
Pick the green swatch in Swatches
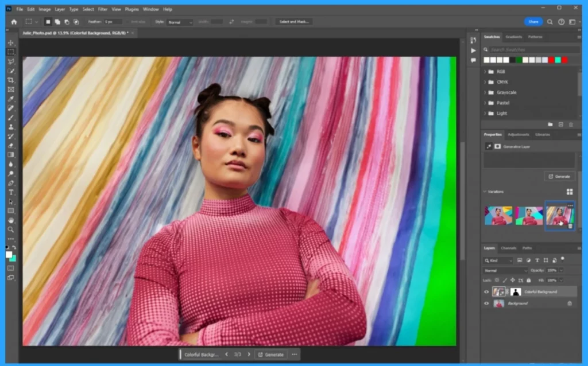point(519,60)
